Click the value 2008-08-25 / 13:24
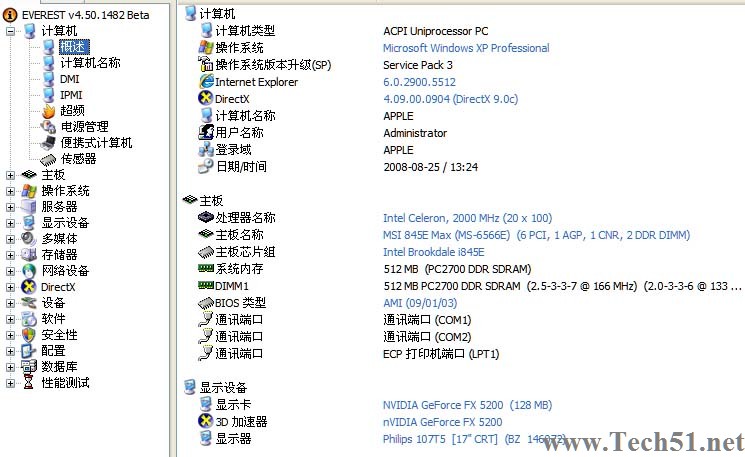Viewport: 745px width, 457px height. coord(430,167)
